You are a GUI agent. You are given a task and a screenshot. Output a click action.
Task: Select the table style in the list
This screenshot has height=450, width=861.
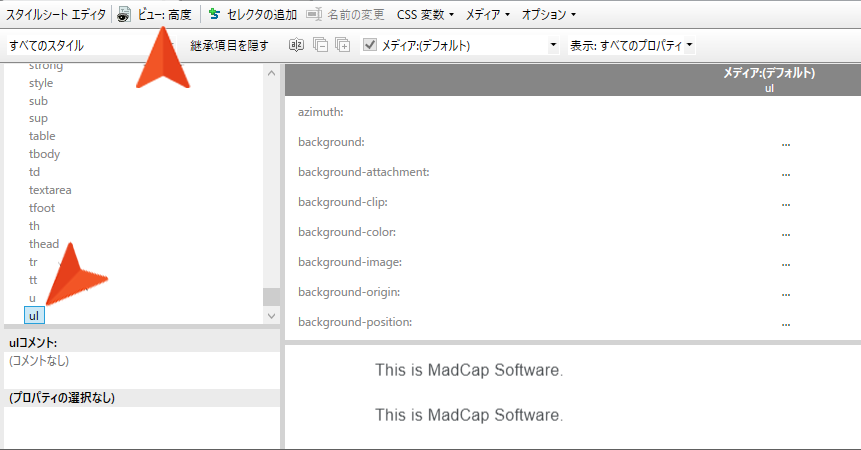click(x=42, y=136)
